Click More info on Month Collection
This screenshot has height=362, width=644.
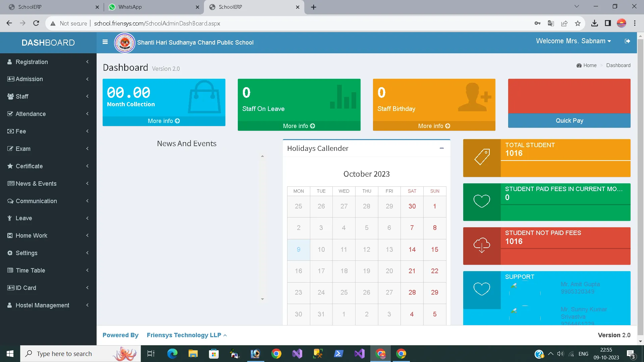(164, 121)
